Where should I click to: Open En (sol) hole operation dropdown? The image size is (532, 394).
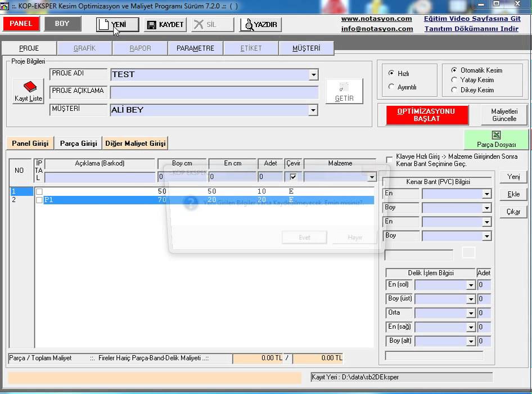[x=471, y=285]
